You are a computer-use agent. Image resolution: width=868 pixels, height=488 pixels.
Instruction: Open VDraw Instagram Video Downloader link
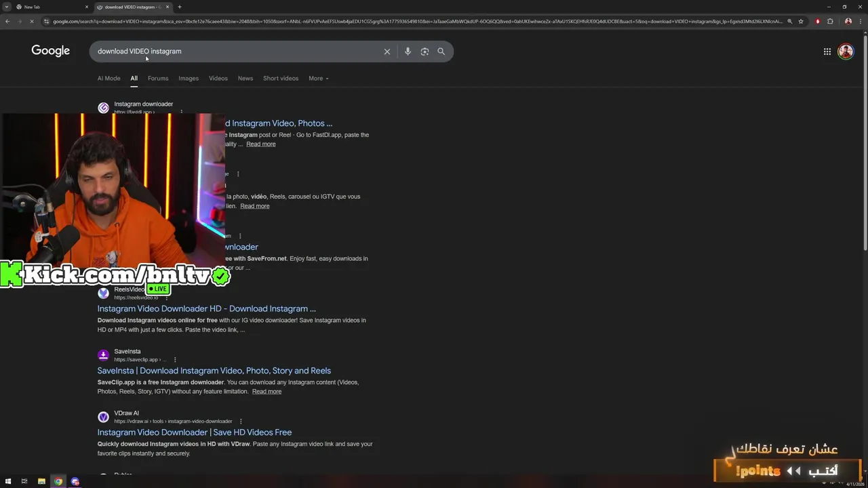click(195, 432)
